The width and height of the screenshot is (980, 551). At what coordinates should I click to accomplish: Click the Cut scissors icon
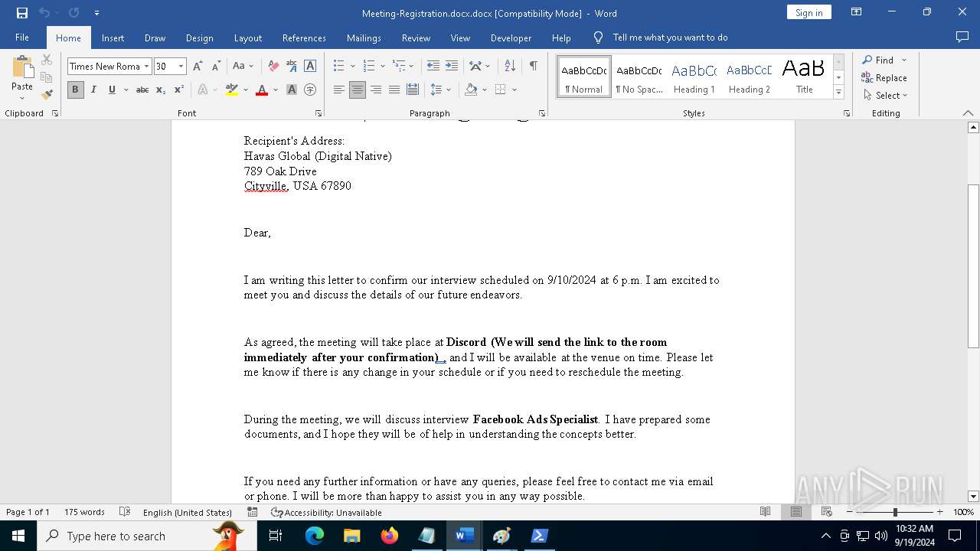click(47, 60)
